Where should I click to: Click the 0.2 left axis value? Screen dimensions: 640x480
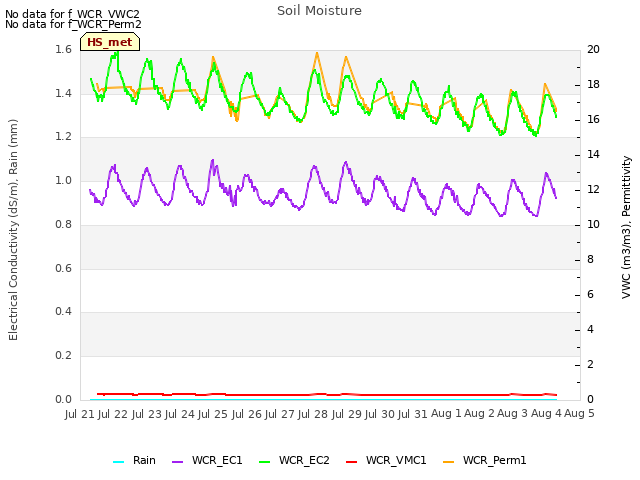pyautogui.click(x=63, y=356)
